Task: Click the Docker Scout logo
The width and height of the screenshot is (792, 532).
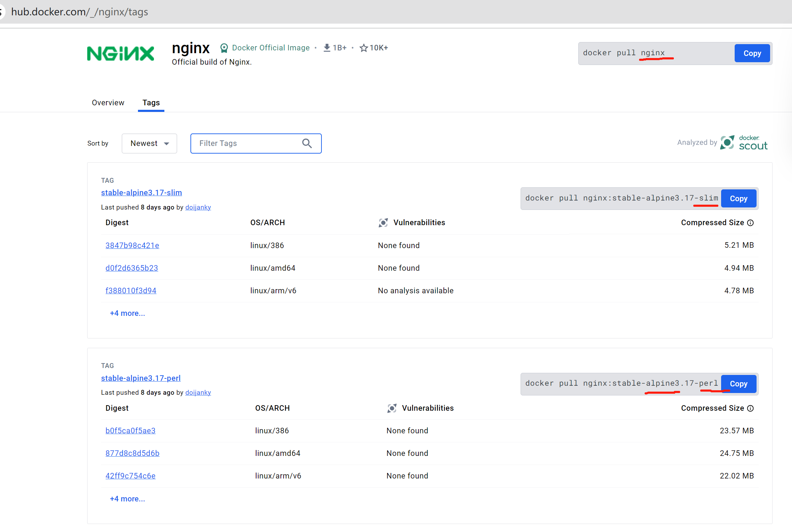Action: tap(744, 143)
